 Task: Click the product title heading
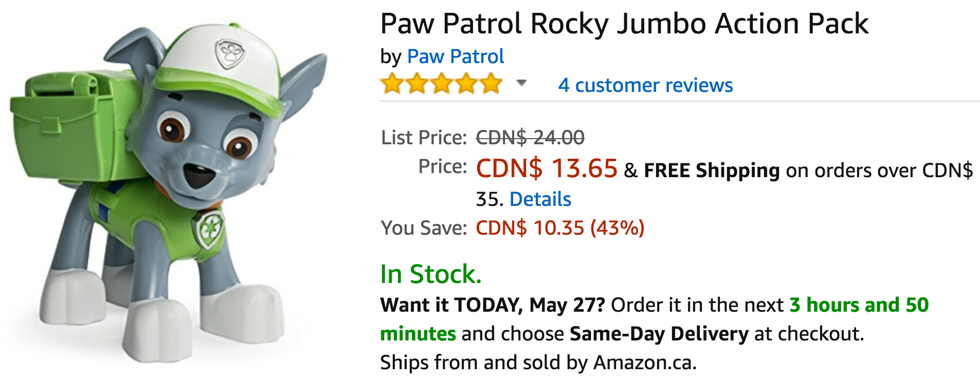[624, 24]
